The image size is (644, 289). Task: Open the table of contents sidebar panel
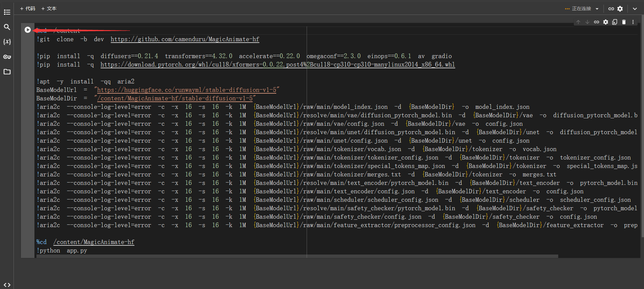[7, 12]
